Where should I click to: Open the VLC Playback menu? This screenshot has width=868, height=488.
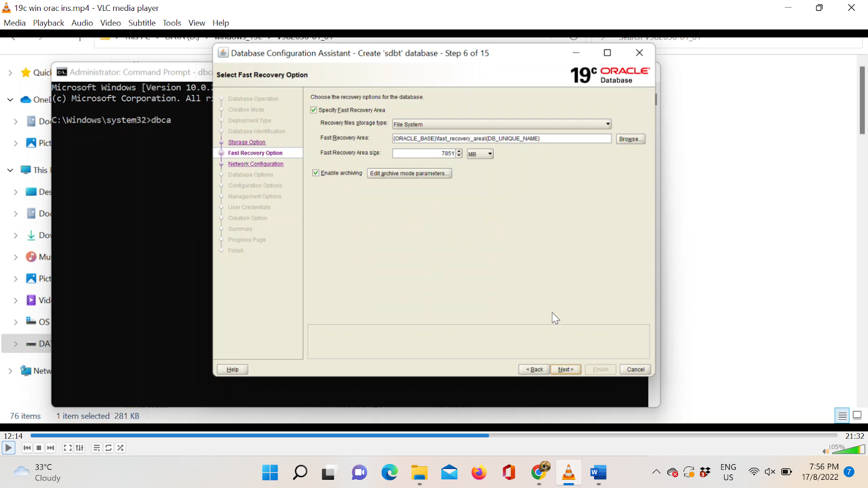[48, 23]
